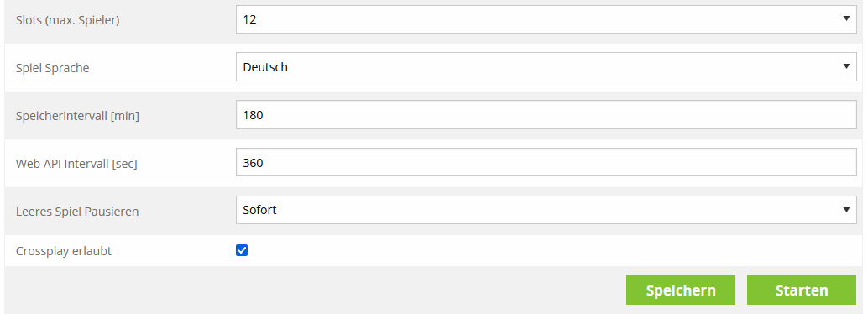Viewport: 868px width, 314px height.
Task: Focus the Speicherintervall [min] input field
Action: [x=546, y=115]
